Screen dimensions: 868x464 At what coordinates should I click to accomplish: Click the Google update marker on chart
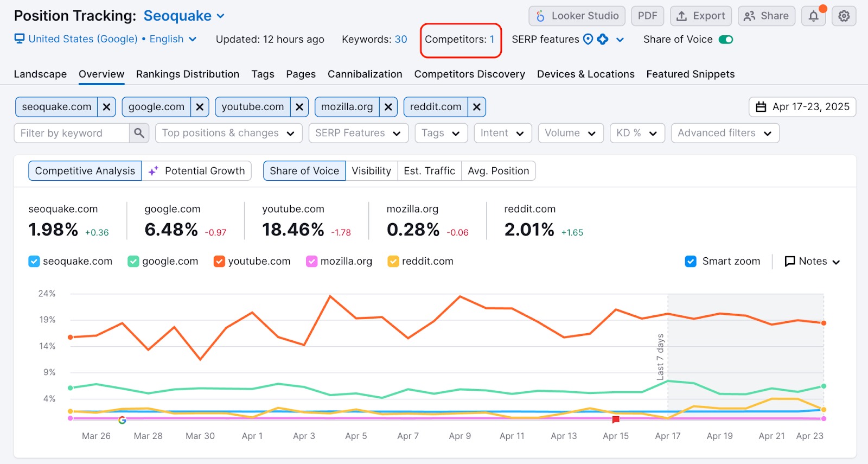click(x=122, y=420)
